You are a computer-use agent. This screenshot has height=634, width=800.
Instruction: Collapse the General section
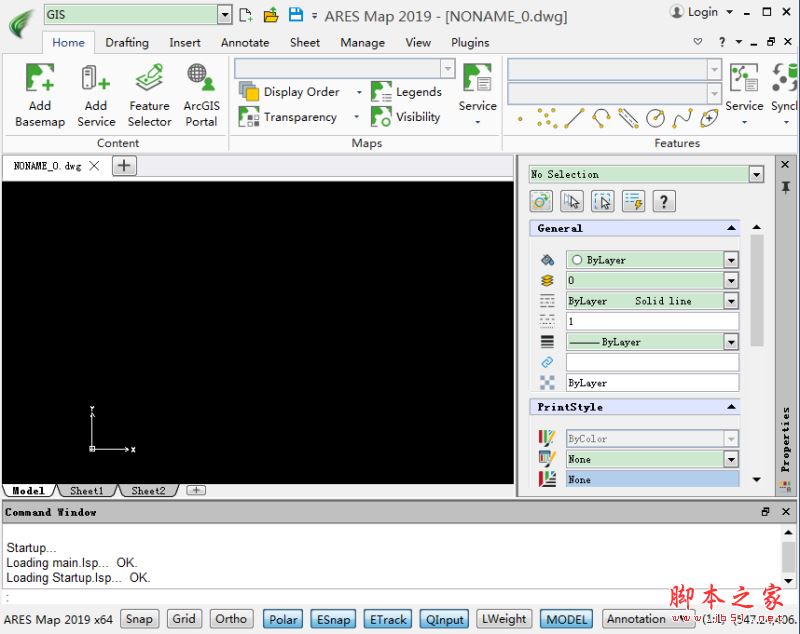pyautogui.click(x=731, y=228)
